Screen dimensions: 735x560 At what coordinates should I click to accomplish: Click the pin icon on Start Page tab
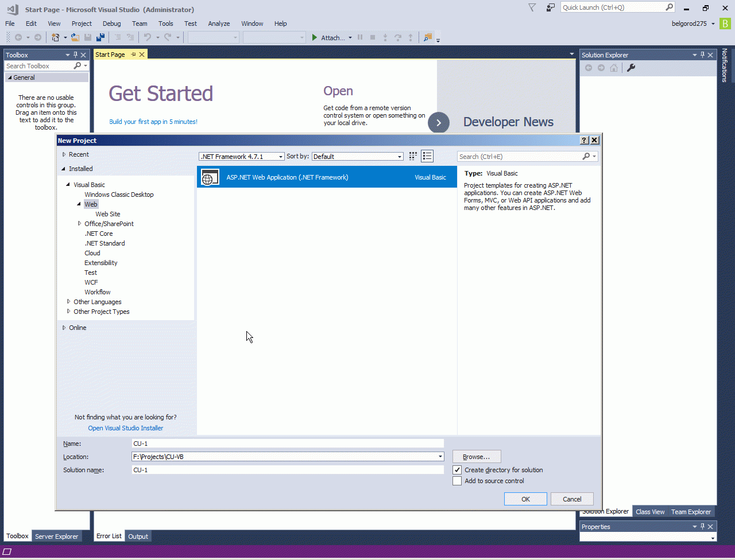134,55
